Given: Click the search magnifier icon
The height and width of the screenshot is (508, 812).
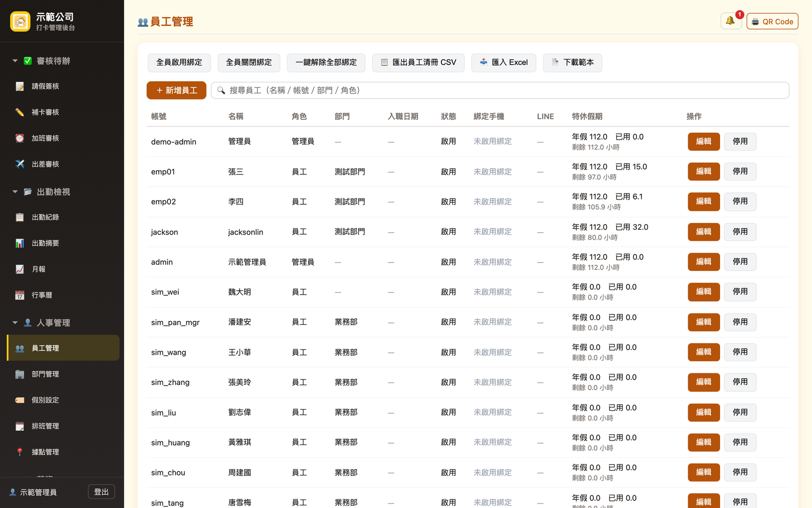Looking at the screenshot, I should pyautogui.click(x=221, y=90).
